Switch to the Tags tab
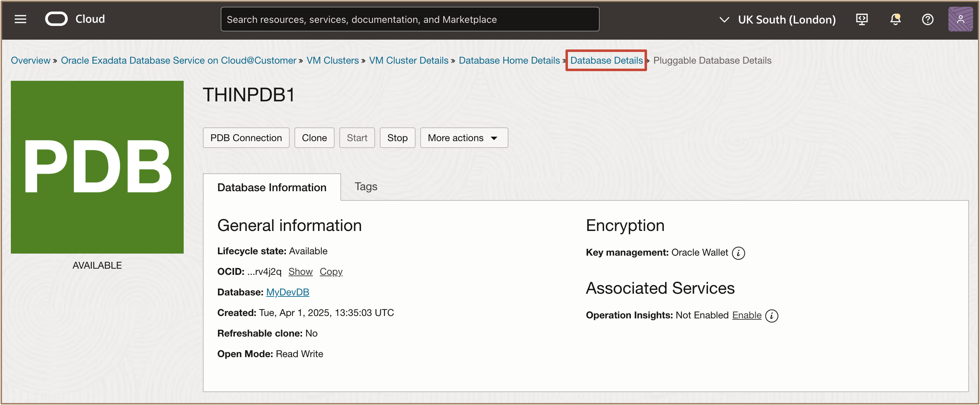The height and width of the screenshot is (405, 980). point(366,186)
